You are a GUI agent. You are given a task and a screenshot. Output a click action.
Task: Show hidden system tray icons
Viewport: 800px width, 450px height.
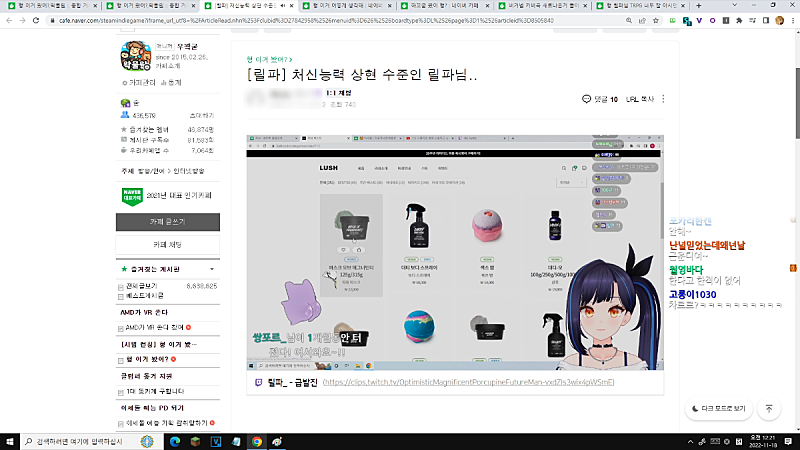click(x=690, y=442)
